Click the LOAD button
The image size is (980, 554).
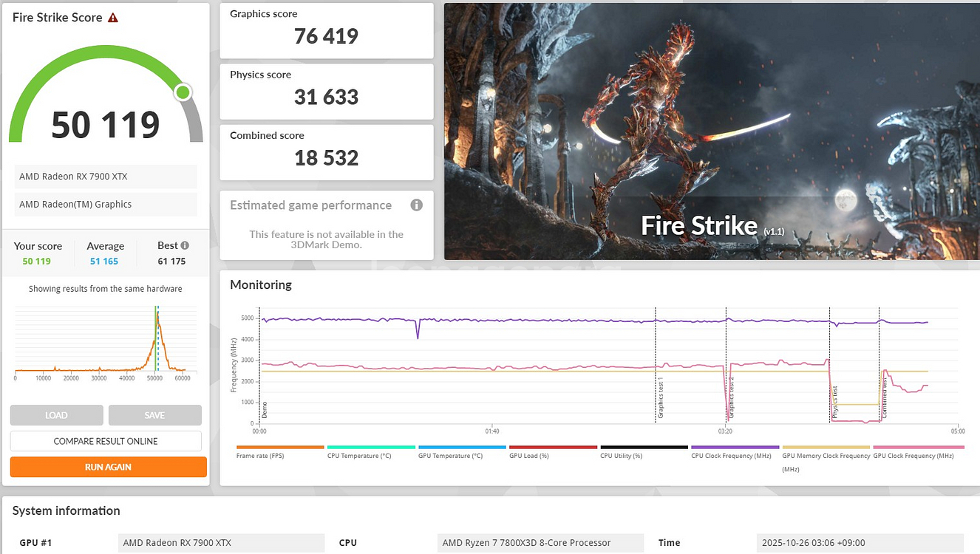56,415
